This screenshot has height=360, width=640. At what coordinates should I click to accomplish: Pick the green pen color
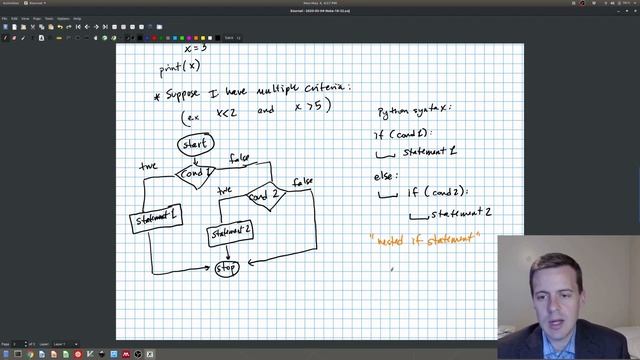tap(162, 38)
